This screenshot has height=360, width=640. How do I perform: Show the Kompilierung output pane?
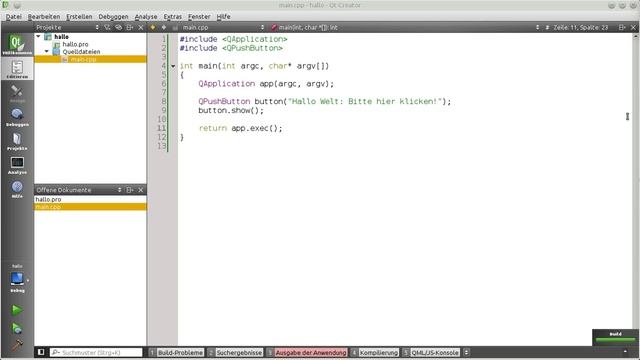point(375,352)
